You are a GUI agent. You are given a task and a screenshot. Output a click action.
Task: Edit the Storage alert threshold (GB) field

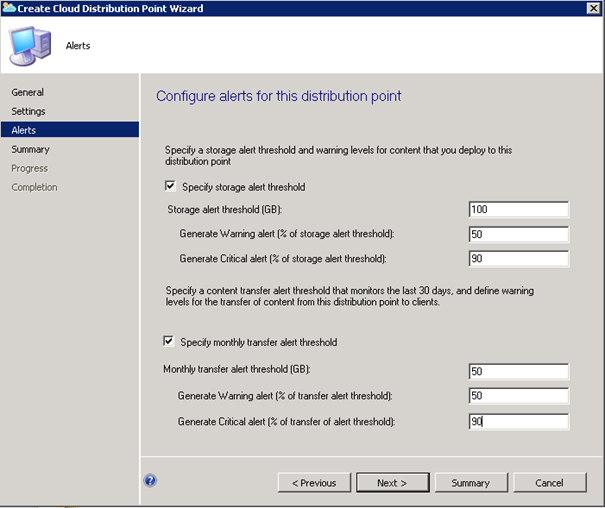(x=518, y=209)
